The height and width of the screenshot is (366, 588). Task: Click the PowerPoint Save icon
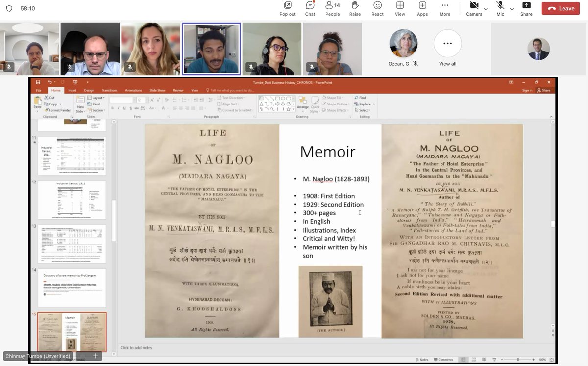point(38,82)
